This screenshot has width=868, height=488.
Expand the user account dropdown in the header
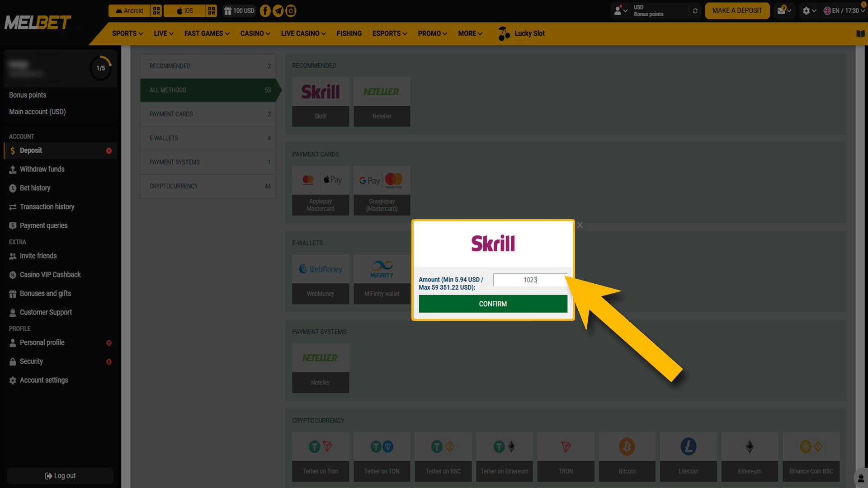click(x=619, y=10)
